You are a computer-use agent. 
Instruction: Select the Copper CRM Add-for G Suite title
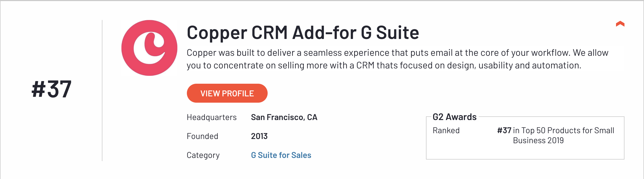coord(303,33)
